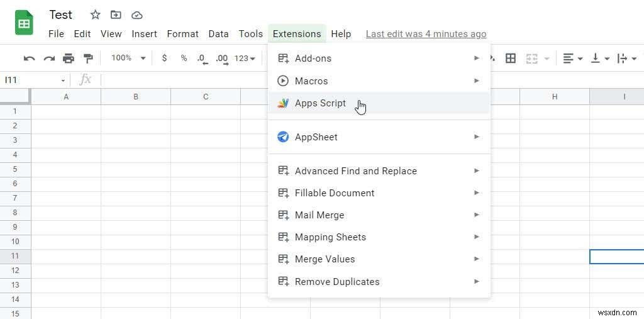Expand the horizontal align dropdown arrow
The image size is (644, 319).
coord(580,59)
